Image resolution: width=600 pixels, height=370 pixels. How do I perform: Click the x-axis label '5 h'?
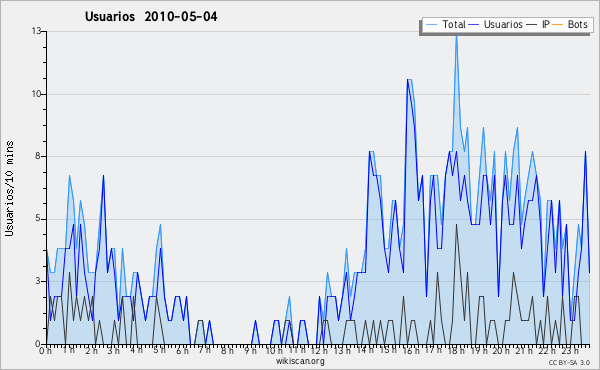coord(159,350)
